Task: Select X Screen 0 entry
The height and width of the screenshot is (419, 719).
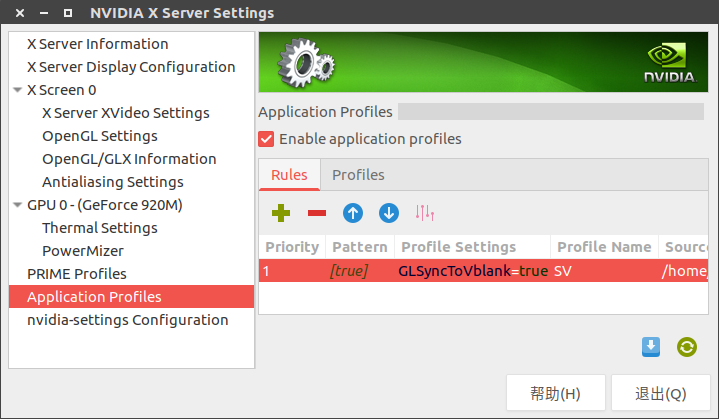Action: [61, 90]
